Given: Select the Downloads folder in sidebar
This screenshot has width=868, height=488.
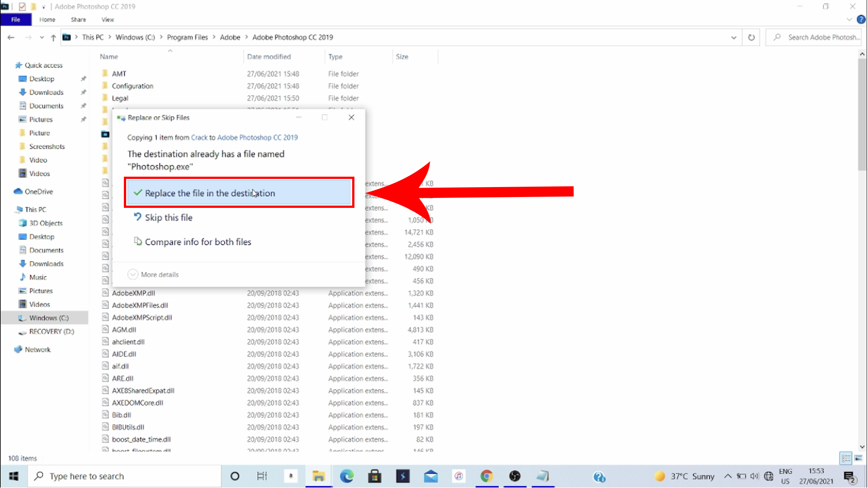Looking at the screenshot, I should tap(46, 92).
